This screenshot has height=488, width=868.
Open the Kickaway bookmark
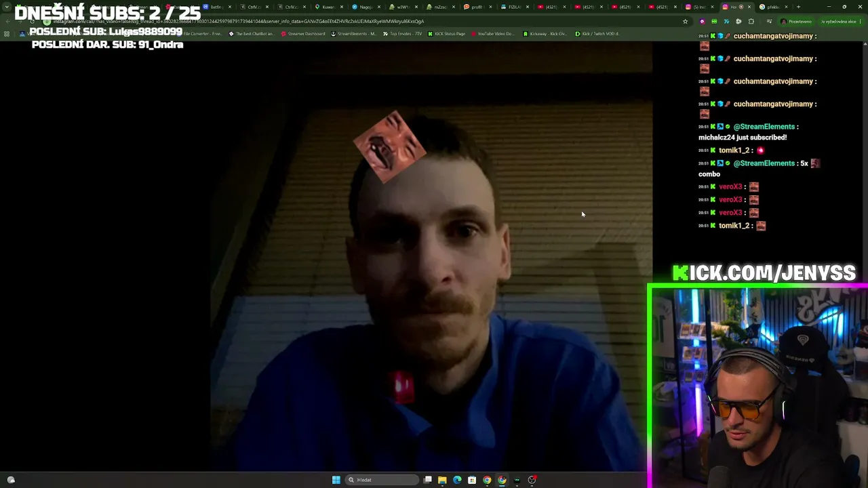pos(545,34)
